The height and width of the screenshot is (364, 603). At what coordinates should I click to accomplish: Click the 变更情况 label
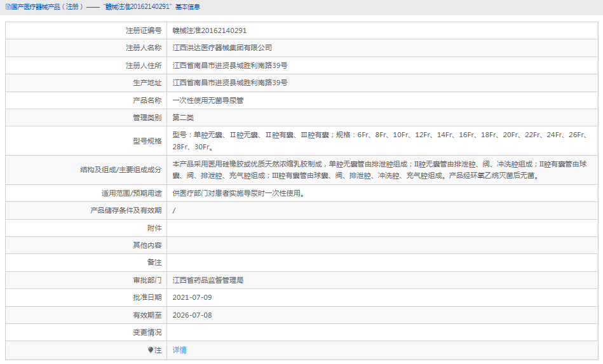pos(147,332)
